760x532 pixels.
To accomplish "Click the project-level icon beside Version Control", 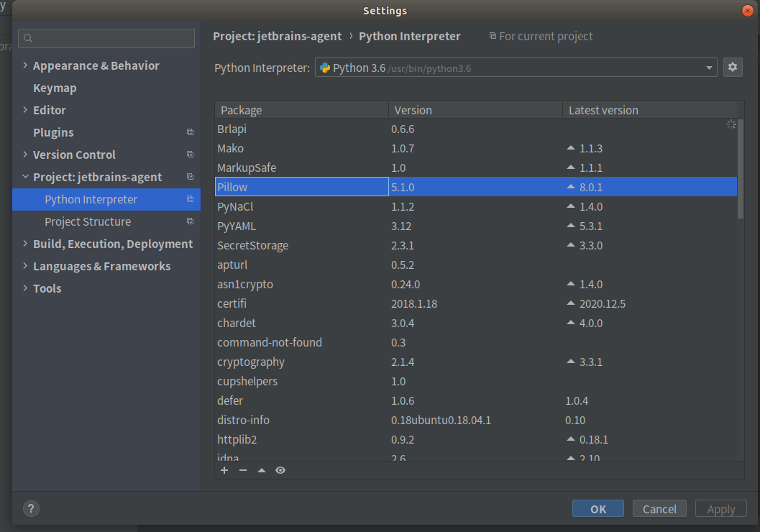I will point(190,155).
